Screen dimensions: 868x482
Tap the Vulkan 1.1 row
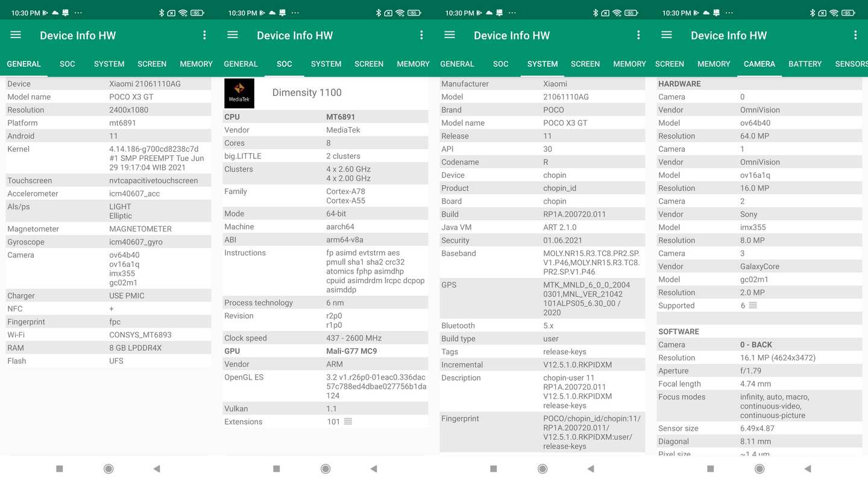tap(325, 408)
